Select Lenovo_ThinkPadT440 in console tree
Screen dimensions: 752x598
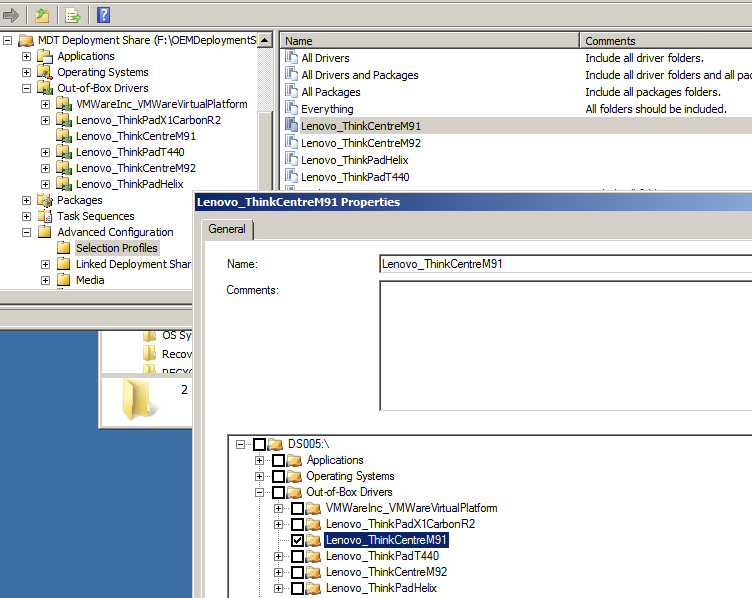[130, 152]
